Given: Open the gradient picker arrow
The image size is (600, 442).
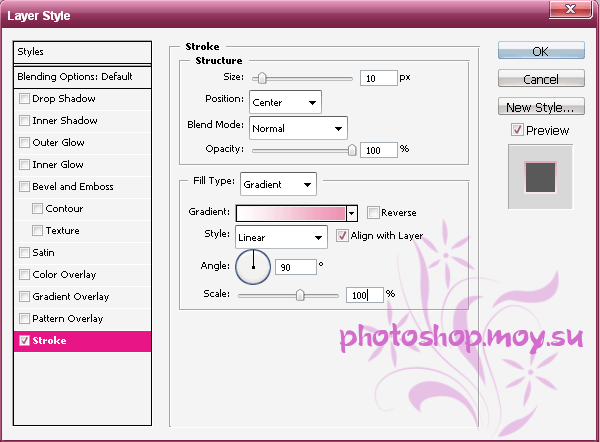Looking at the screenshot, I should pyautogui.click(x=351, y=213).
